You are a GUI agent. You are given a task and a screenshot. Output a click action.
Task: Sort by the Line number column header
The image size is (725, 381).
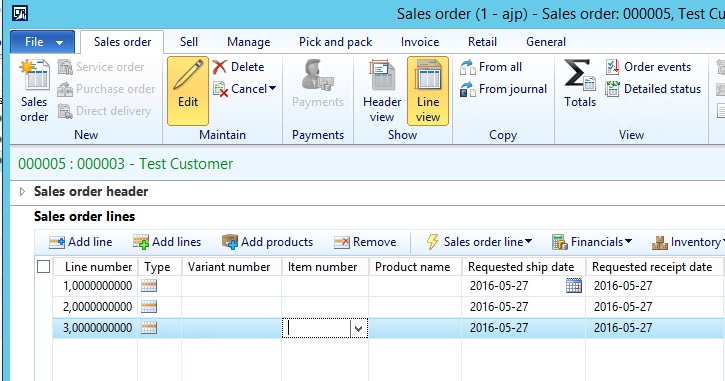(x=96, y=267)
